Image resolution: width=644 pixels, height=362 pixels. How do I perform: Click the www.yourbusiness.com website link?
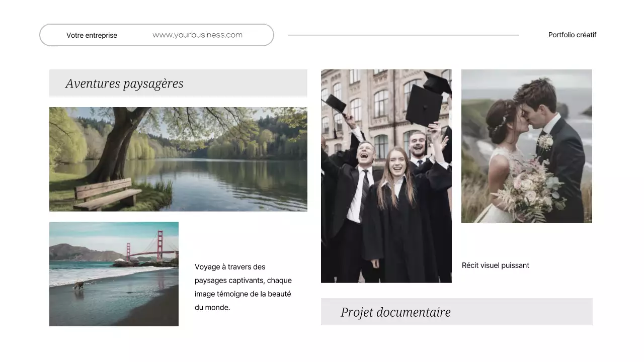pyautogui.click(x=197, y=35)
